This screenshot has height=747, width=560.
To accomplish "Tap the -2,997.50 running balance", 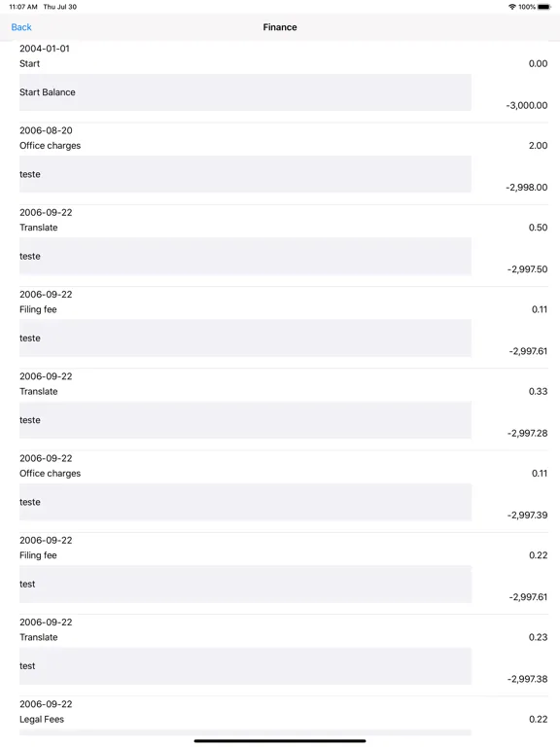I will 527,269.
